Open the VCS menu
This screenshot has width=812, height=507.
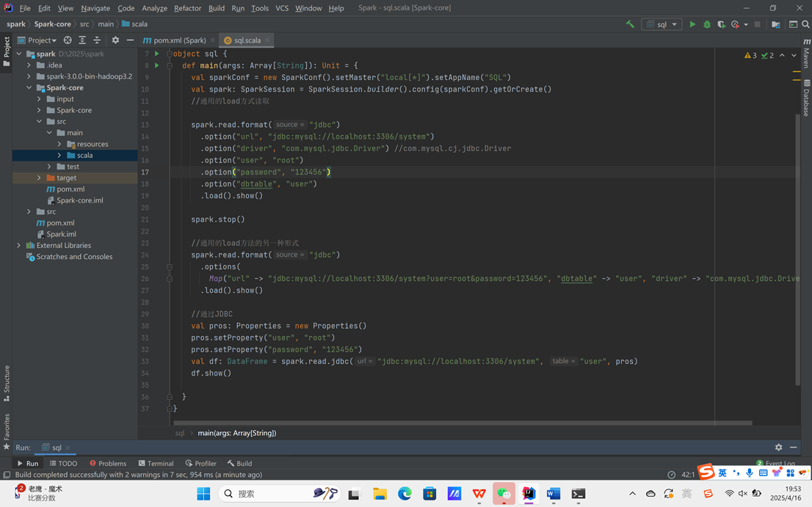pyautogui.click(x=282, y=8)
